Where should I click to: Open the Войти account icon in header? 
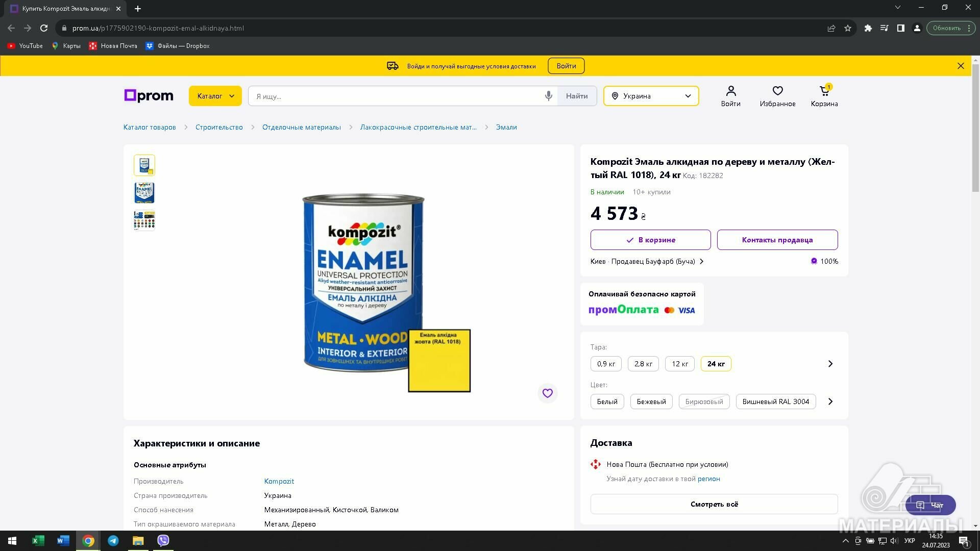[730, 96]
